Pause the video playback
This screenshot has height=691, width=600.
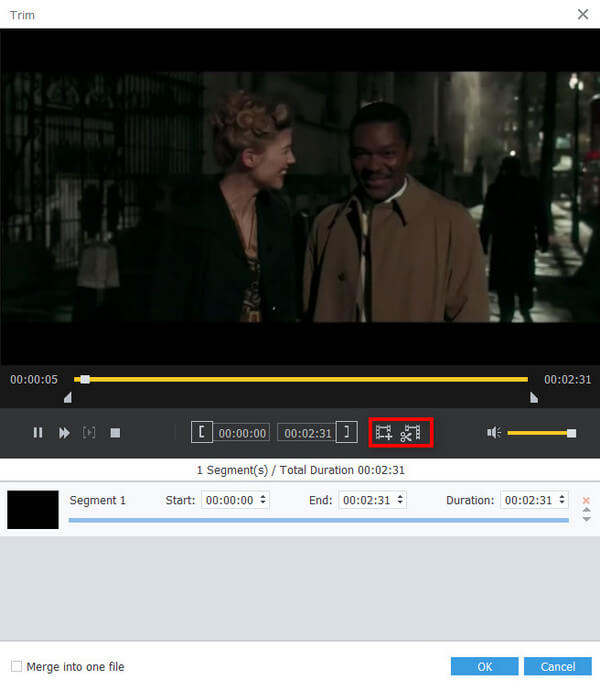tap(38, 433)
